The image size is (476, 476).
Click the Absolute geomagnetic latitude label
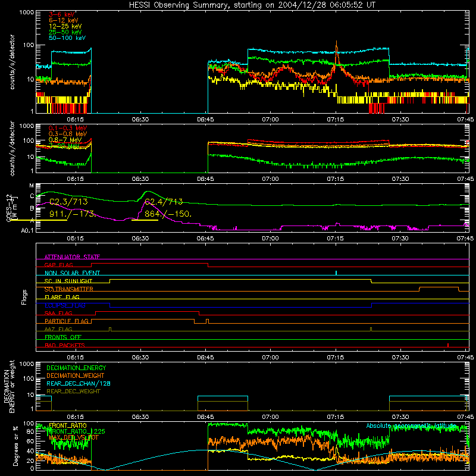pos(411,425)
